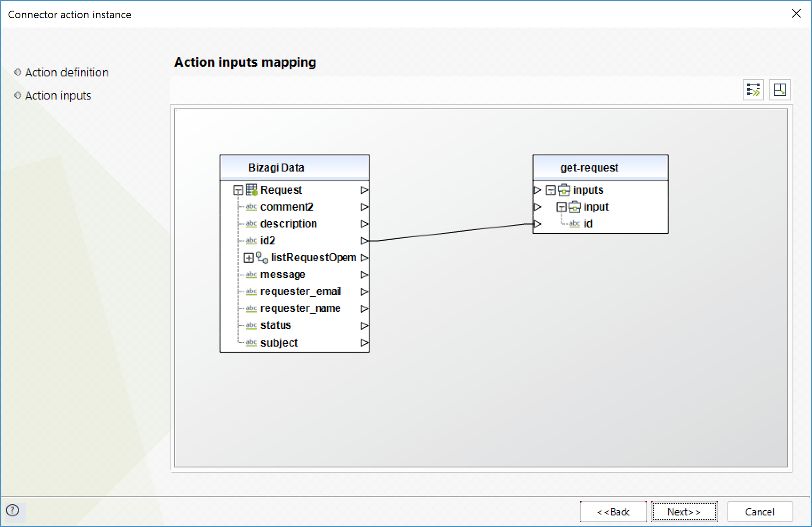The image size is (812, 527).
Task: Select the message attribute
Action: 283,275
